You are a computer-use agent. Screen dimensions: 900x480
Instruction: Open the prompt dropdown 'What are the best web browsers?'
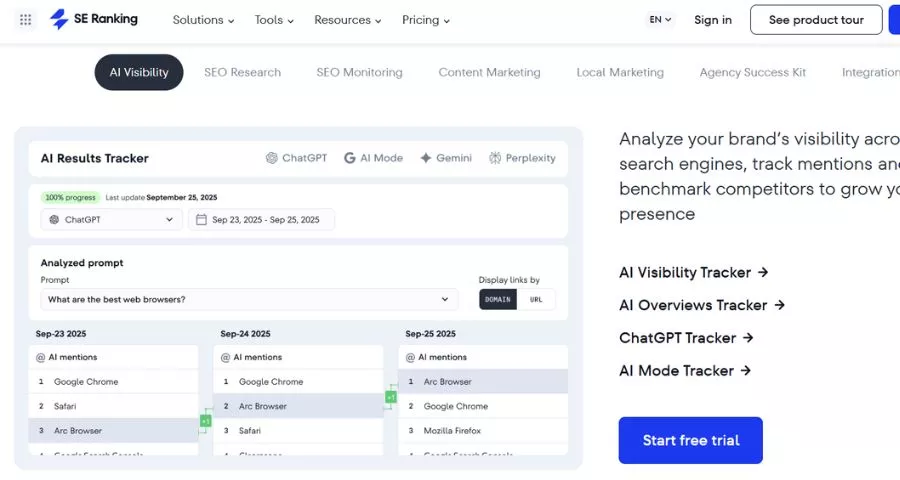(249, 299)
